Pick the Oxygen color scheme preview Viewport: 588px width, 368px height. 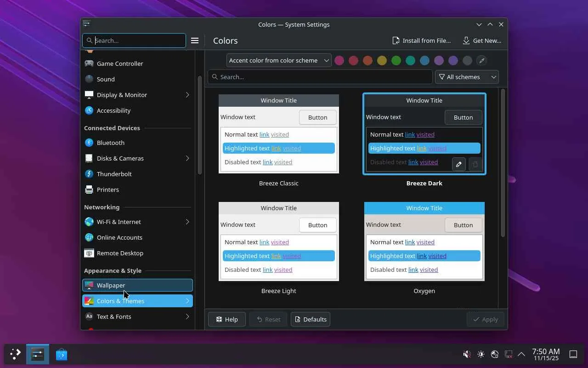coord(424,241)
